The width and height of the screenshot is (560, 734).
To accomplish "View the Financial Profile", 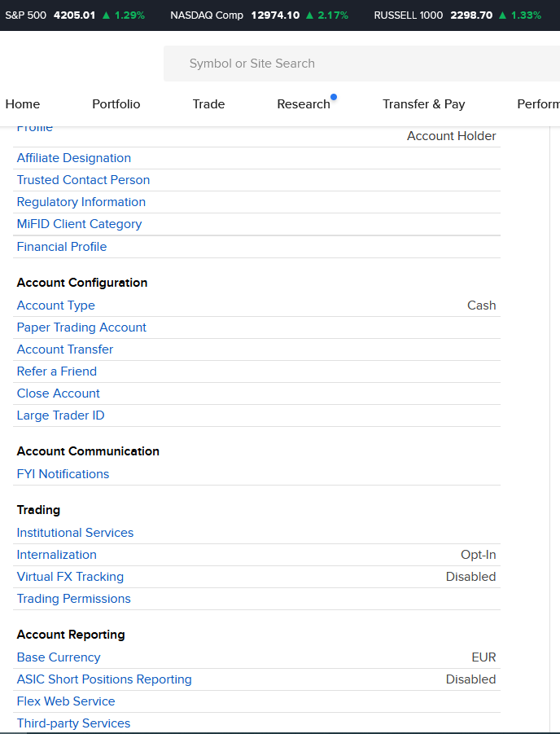I will pos(62,247).
